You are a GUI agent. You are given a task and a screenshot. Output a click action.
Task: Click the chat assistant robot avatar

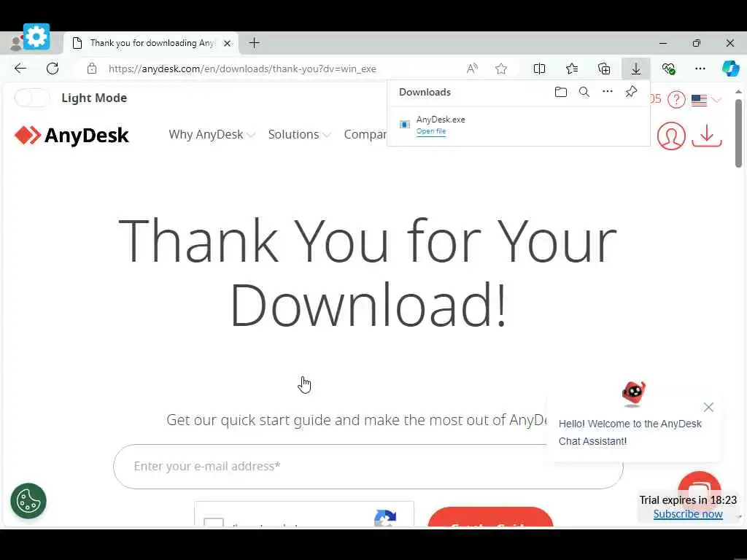point(634,393)
